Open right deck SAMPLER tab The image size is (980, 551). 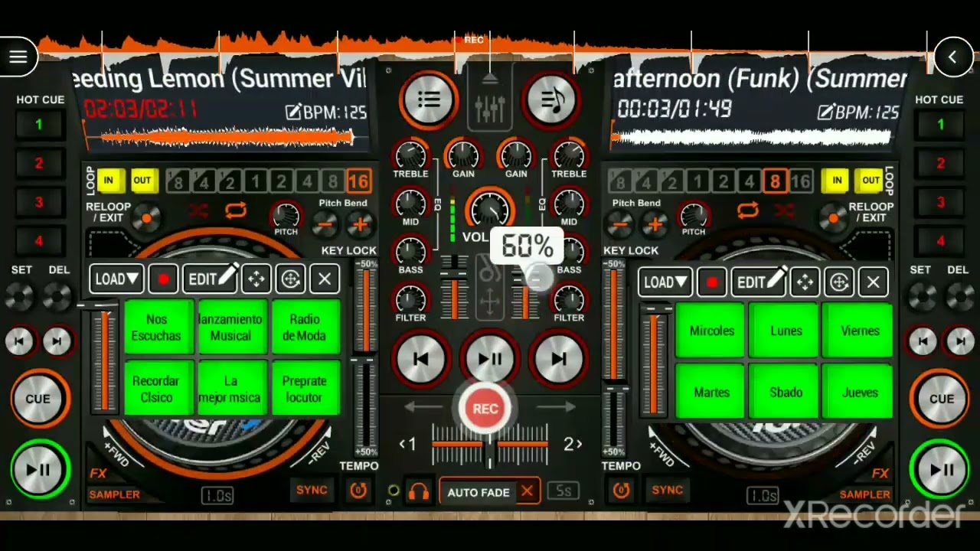pos(864,494)
